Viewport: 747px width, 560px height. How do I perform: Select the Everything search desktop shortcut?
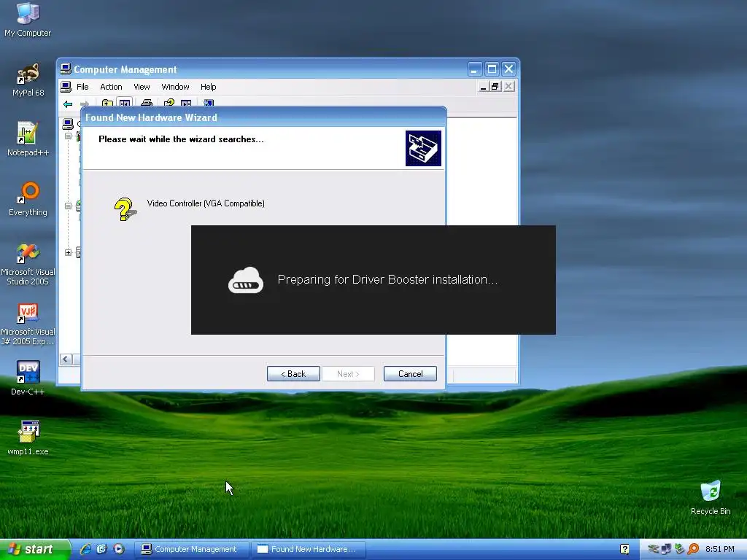click(x=28, y=198)
